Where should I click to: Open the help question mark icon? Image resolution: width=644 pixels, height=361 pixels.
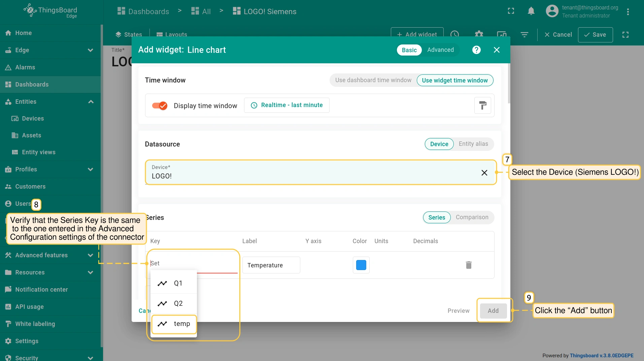click(x=476, y=50)
